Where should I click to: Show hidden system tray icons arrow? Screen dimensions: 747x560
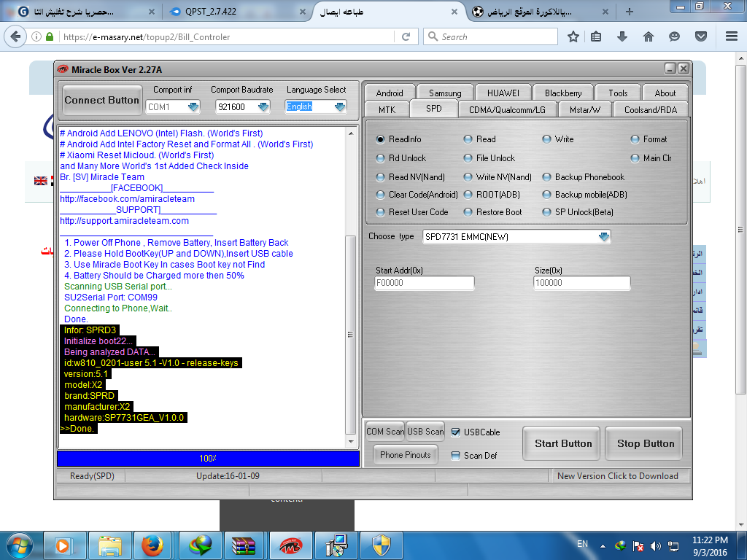click(x=603, y=546)
